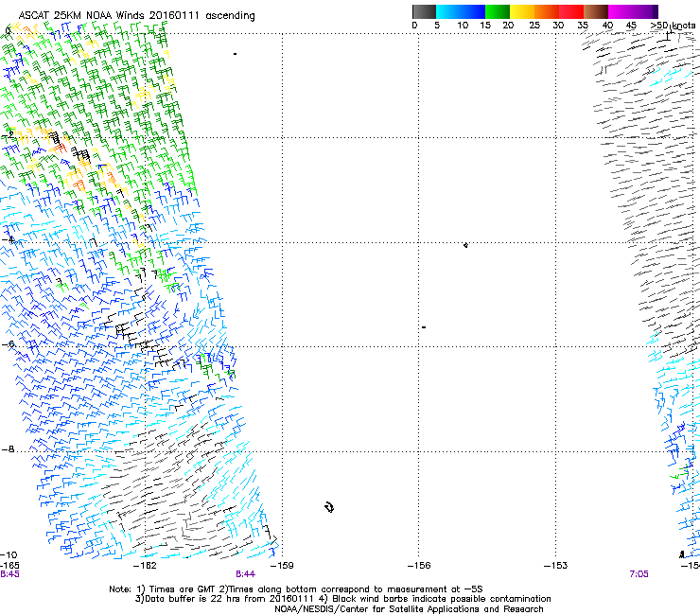Click the purple '8:45' swath time label

pos(9,574)
